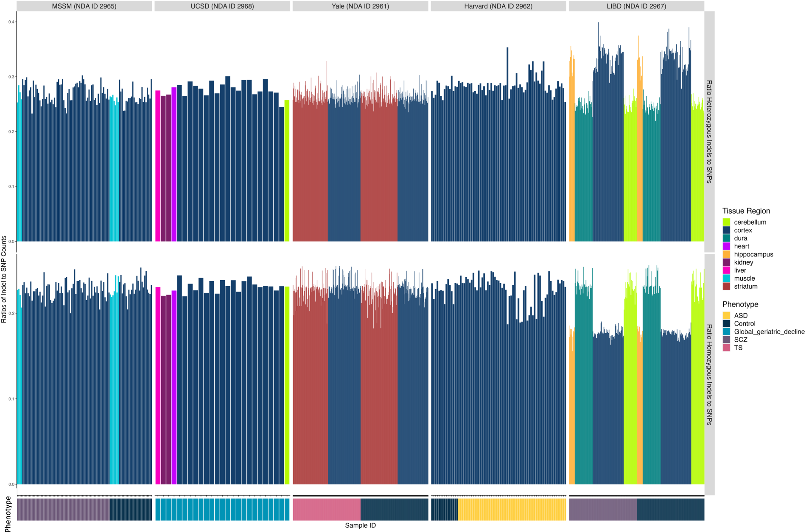Click the "MSSM (NDA ID 2965)" facet header

(x=84, y=6)
